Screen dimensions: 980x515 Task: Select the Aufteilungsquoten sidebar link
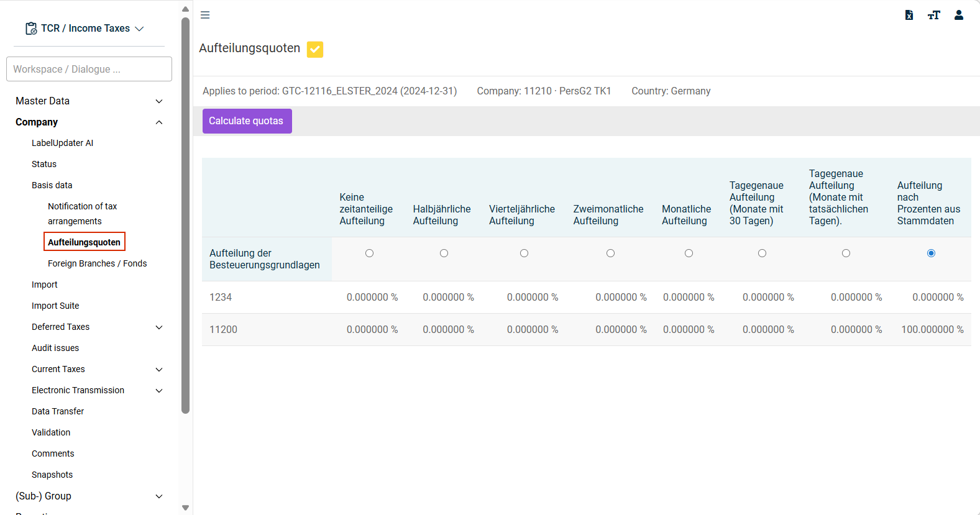click(x=85, y=242)
